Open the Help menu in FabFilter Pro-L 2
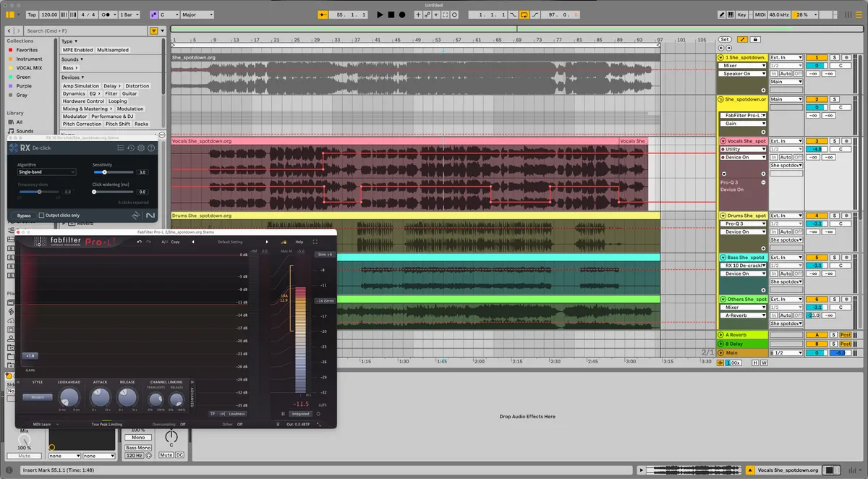 click(299, 242)
